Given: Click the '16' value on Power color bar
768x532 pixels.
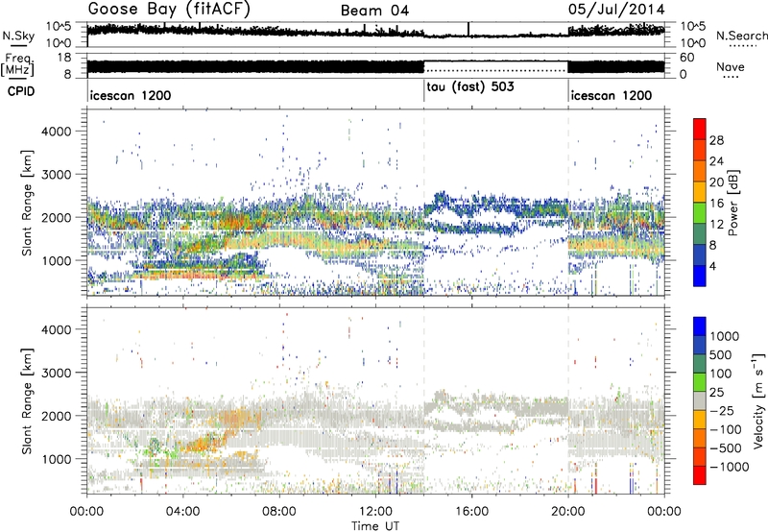Looking at the screenshot, I should pos(716,204).
